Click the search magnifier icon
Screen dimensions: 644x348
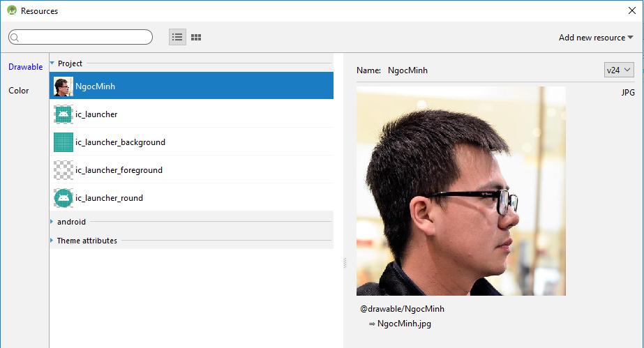click(15, 38)
